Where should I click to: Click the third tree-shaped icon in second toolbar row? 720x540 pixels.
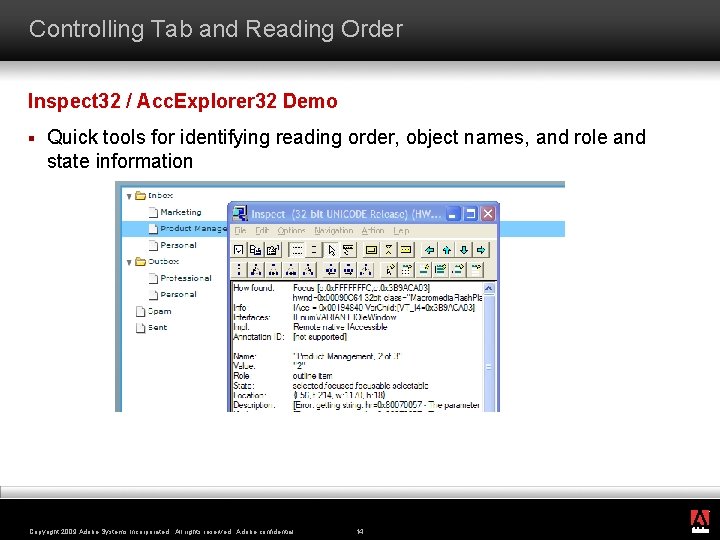coord(291,270)
